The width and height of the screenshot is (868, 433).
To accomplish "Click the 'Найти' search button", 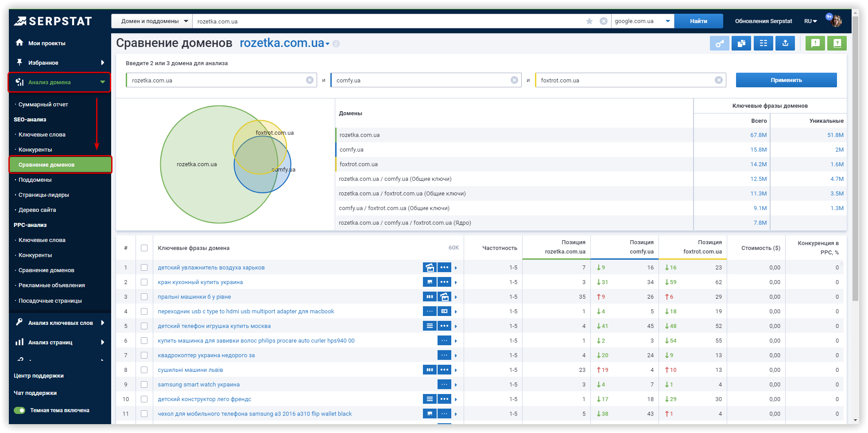I will point(698,21).
